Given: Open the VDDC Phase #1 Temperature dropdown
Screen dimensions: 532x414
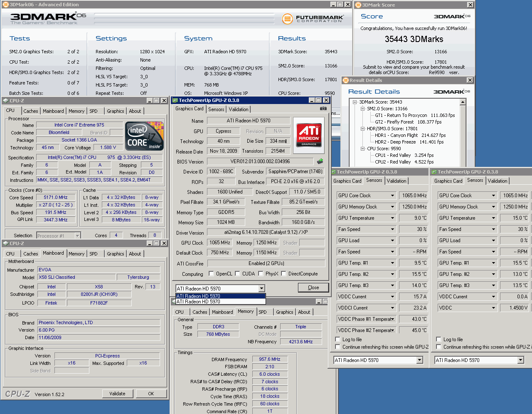Looking at the screenshot, I should (x=392, y=319).
